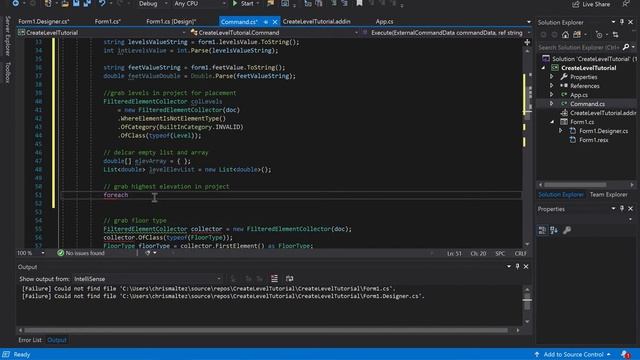The image size is (640, 360).
Task: Click Categorized view icon in Properties panel
Action: point(542,230)
